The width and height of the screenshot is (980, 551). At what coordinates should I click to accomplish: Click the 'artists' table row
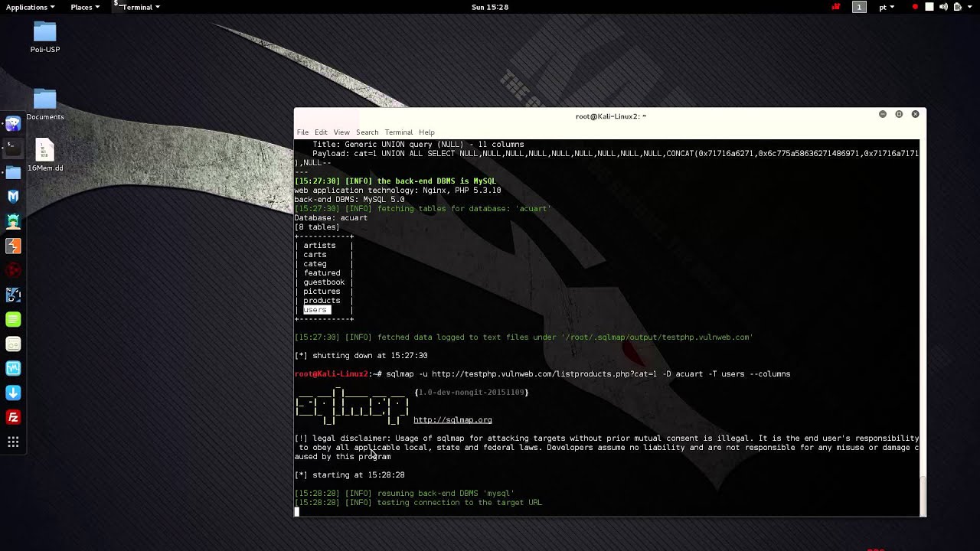tap(319, 246)
